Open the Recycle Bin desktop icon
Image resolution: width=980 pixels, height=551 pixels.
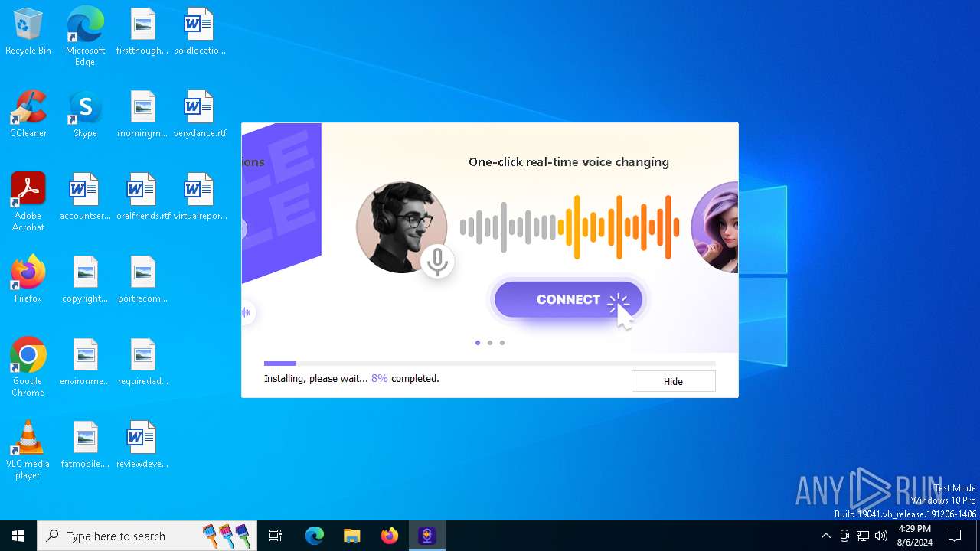click(x=28, y=32)
